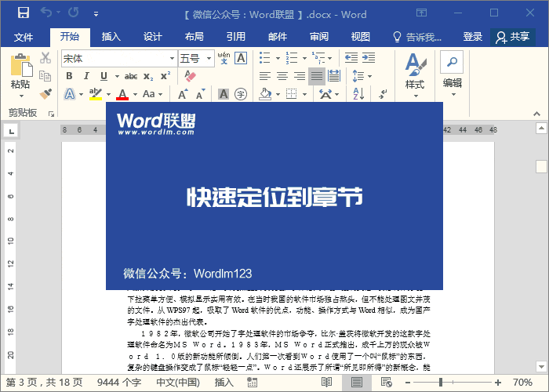The width and height of the screenshot is (549, 392).
Task: Click the multilevel list icon
Action: point(318,58)
